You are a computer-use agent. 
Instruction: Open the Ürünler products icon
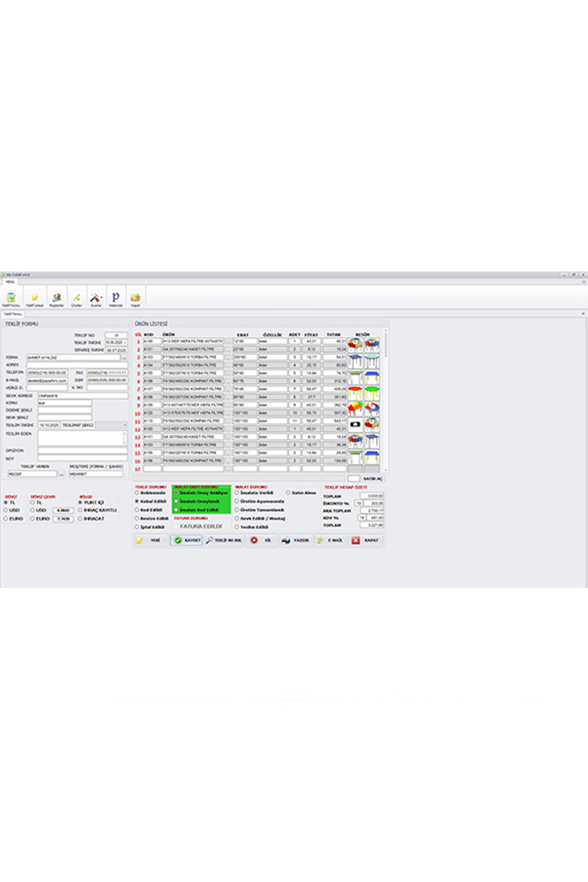pyautogui.click(x=76, y=298)
